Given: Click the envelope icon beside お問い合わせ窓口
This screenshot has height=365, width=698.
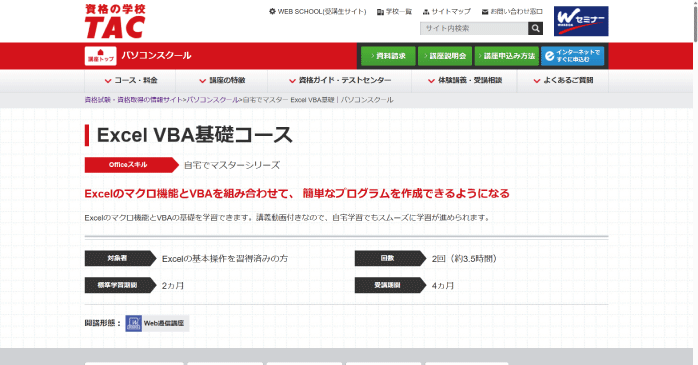Looking at the screenshot, I should pos(485,12).
